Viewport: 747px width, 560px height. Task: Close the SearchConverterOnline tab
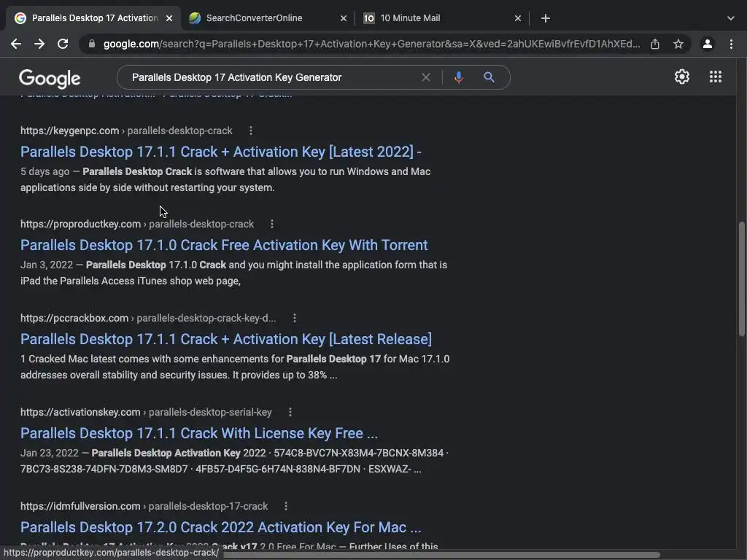click(x=344, y=18)
